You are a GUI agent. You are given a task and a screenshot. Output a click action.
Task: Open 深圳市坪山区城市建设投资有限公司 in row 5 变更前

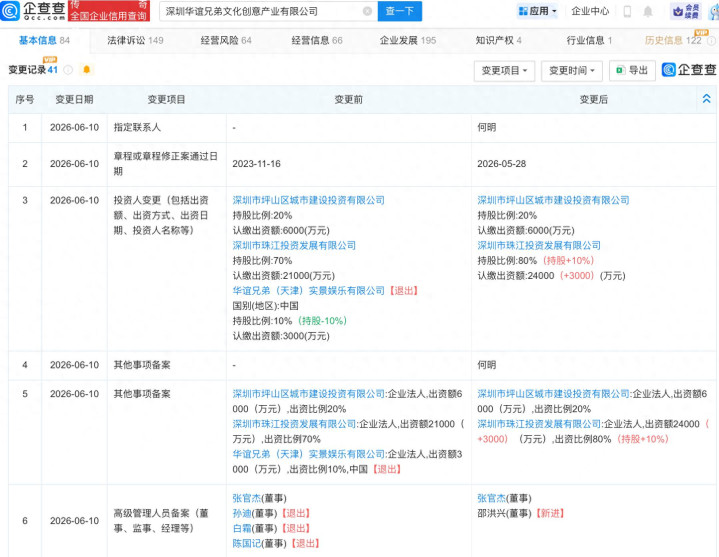point(309,394)
